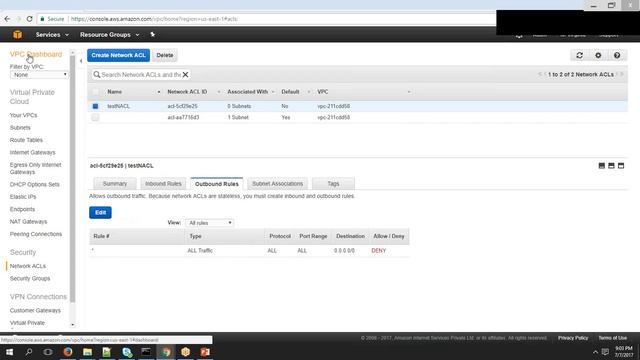The width and height of the screenshot is (640, 360).
Task: Open Task View on taskbar
Action: 48,352
